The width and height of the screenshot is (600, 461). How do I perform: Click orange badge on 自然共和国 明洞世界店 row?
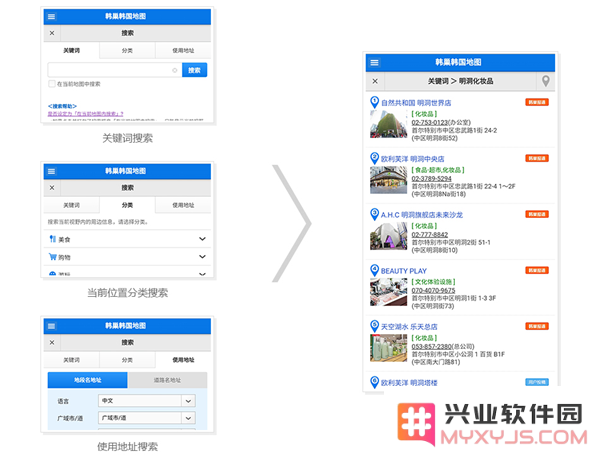(537, 102)
